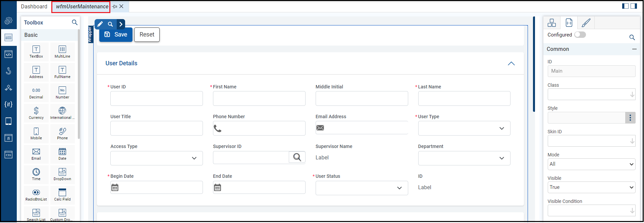The image size is (644, 223).
Task: Open the CSS editor in left sidebar
Action: click(8, 155)
